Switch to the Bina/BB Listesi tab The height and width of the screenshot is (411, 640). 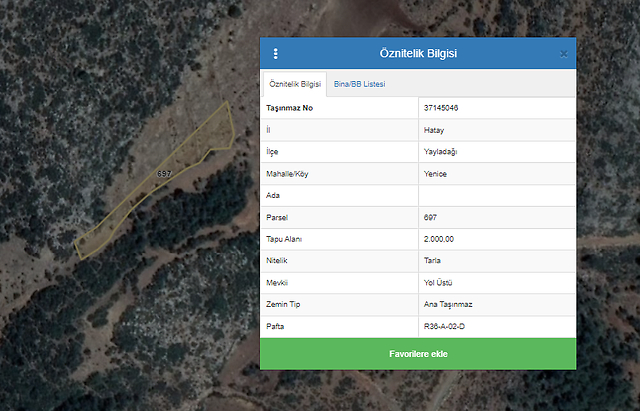pos(359,84)
